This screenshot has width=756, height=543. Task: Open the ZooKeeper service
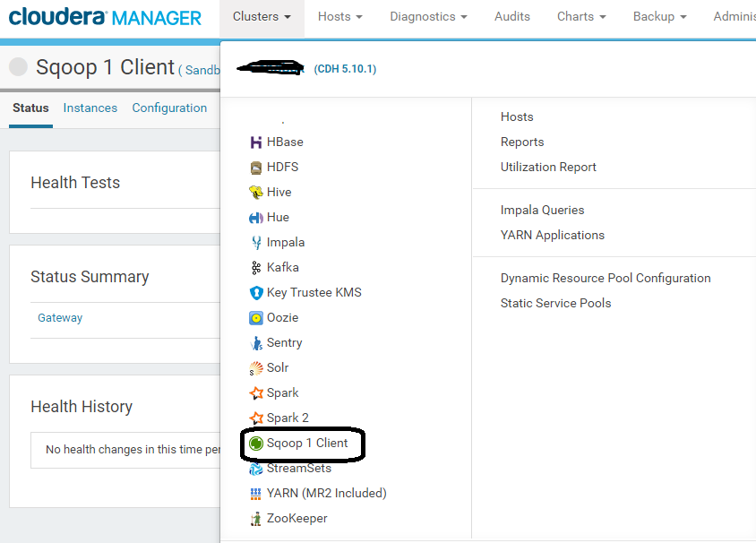click(x=255, y=518)
